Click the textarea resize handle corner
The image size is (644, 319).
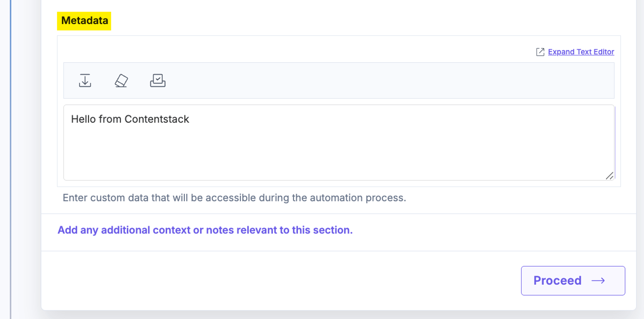[x=609, y=176]
